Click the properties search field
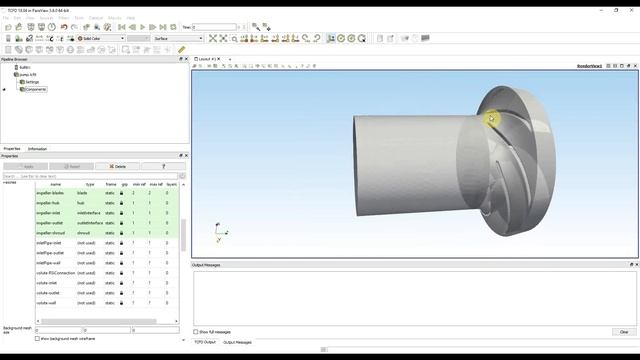Screen dimensions: 640x360 tap(90, 176)
